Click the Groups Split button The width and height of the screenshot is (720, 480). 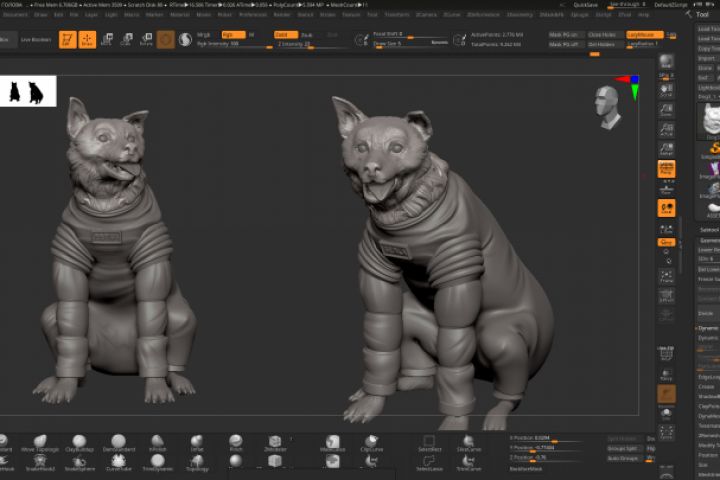(x=623, y=449)
